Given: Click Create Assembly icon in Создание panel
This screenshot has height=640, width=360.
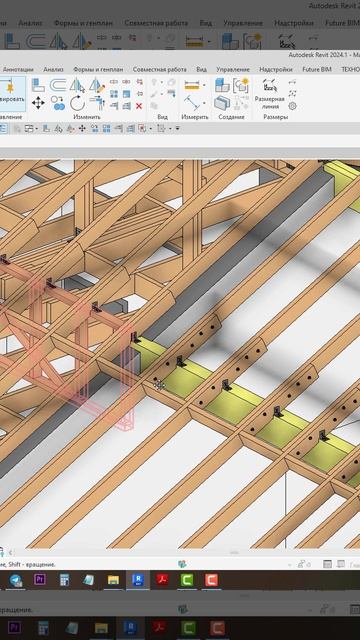Looking at the screenshot, I should 222,85.
